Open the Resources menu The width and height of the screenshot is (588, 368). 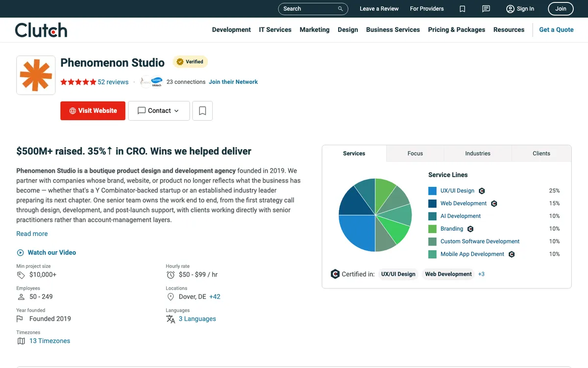pyautogui.click(x=509, y=30)
